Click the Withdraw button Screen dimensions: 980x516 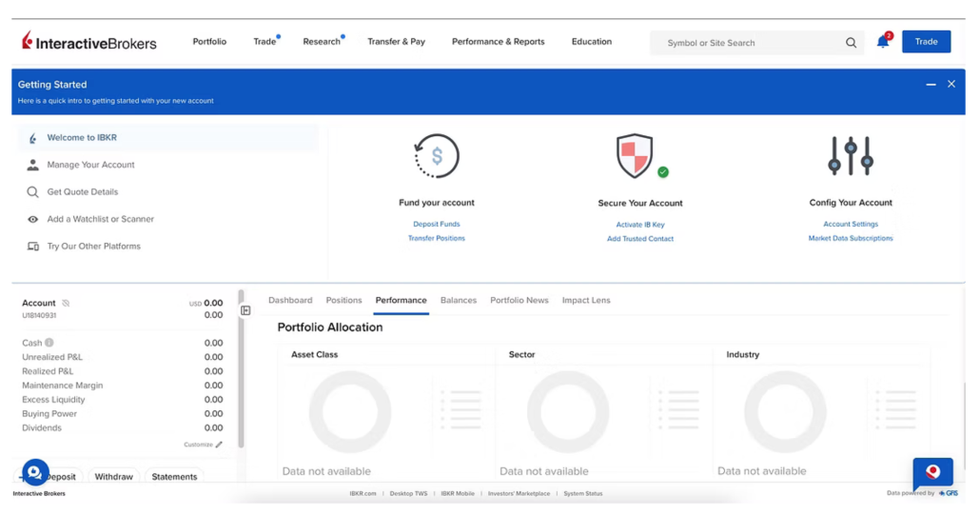click(x=114, y=477)
